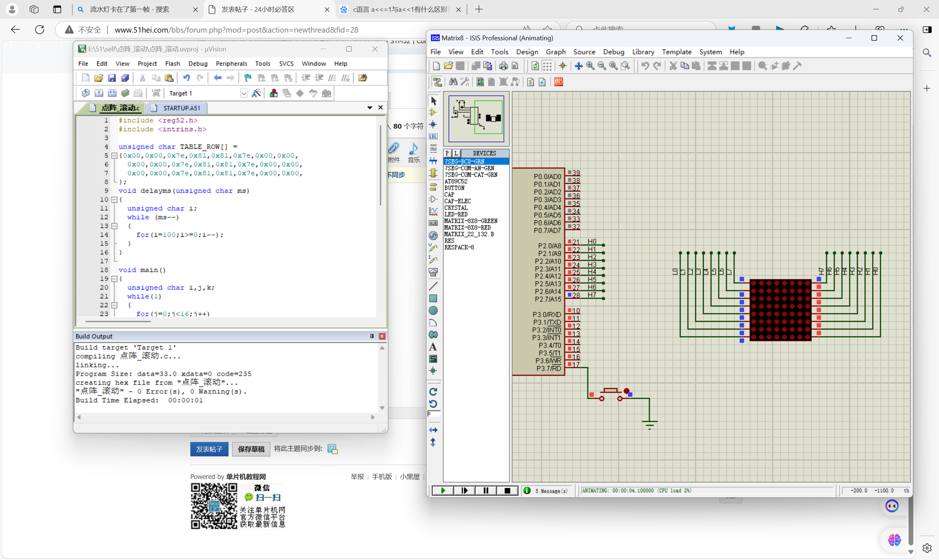Select the 2D text 'A' tool

coord(433,347)
